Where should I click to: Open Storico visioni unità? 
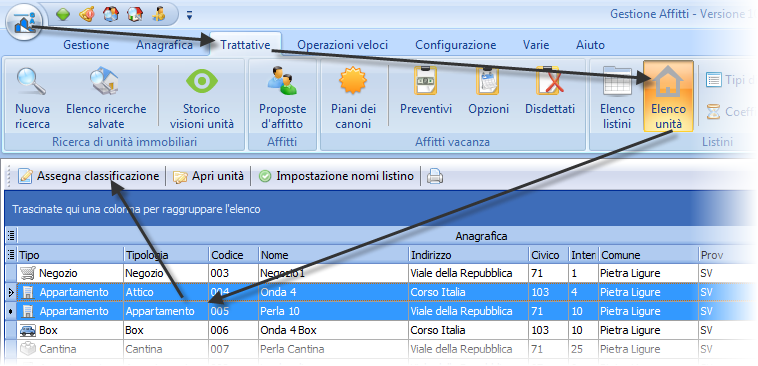[x=202, y=98]
